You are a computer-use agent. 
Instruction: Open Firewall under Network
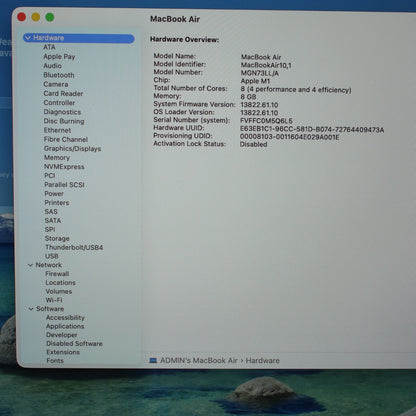[57, 274]
